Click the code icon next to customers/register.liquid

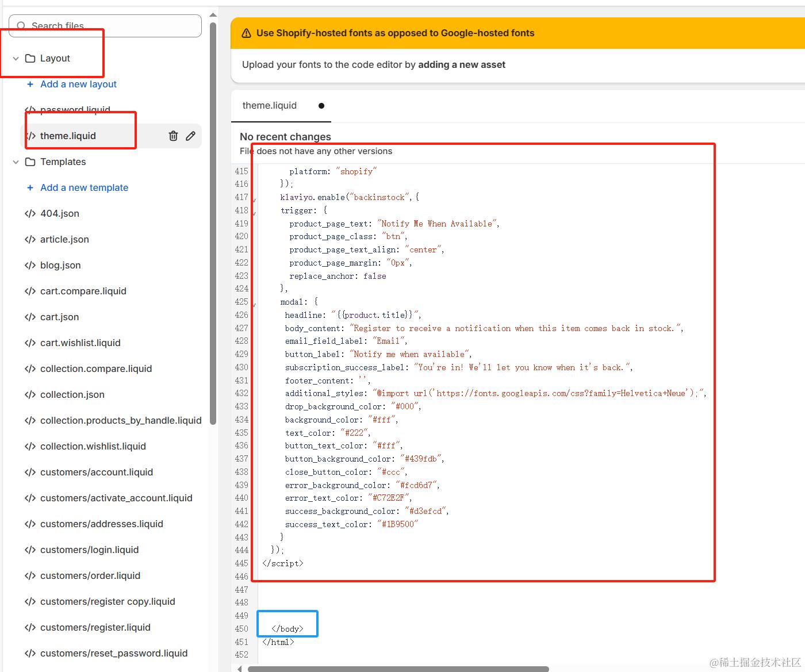click(x=30, y=627)
